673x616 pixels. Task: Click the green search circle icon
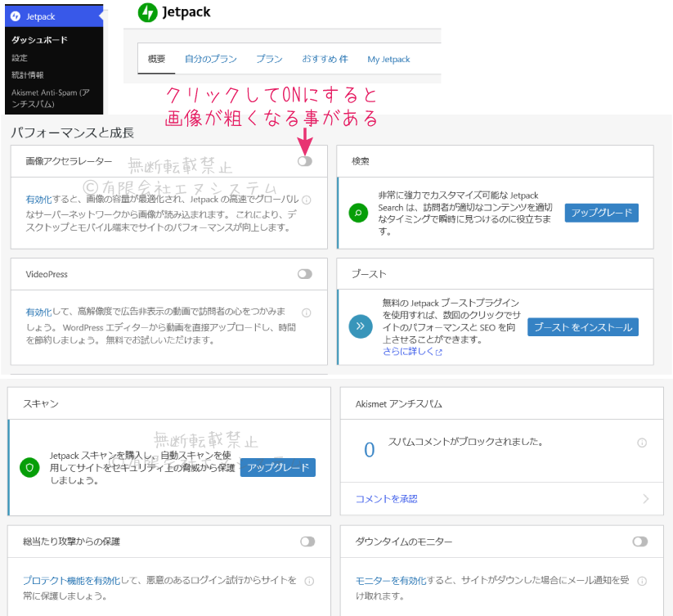pos(358,213)
